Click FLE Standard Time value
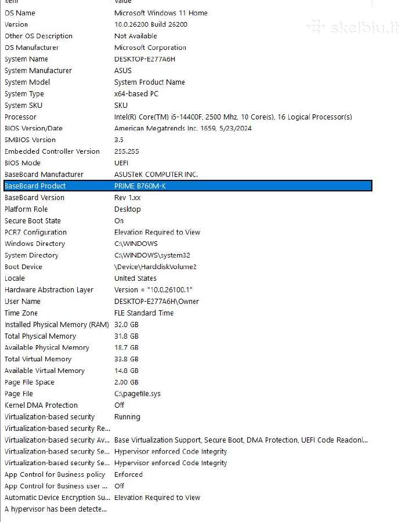The width and height of the screenshot is (420, 522). [x=144, y=313]
